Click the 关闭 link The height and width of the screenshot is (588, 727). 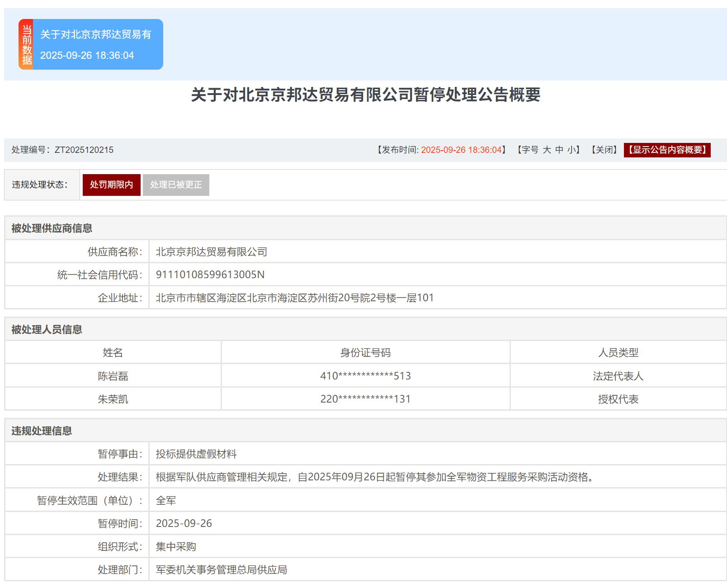(x=604, y=150)
